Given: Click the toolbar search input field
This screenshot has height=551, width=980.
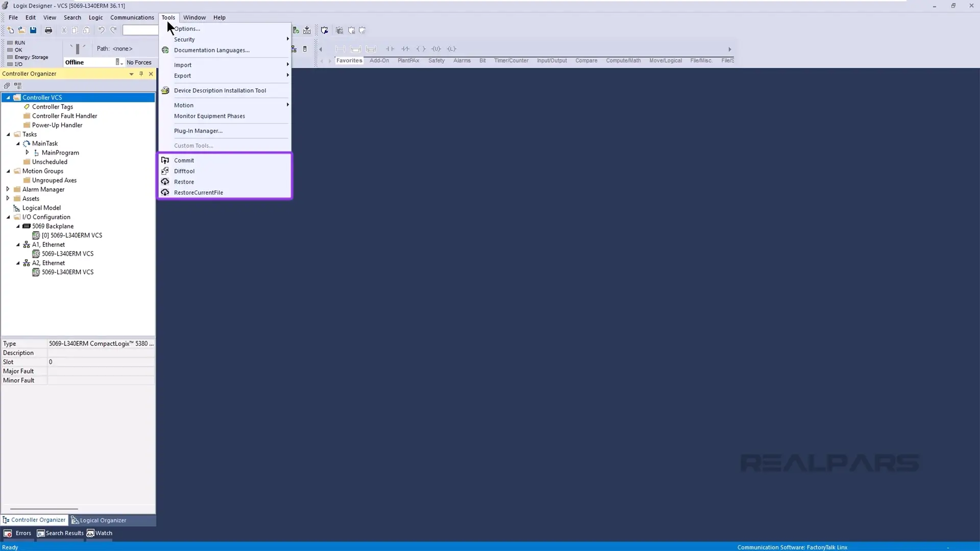Looking at the screenshot, I should point(140,31).
